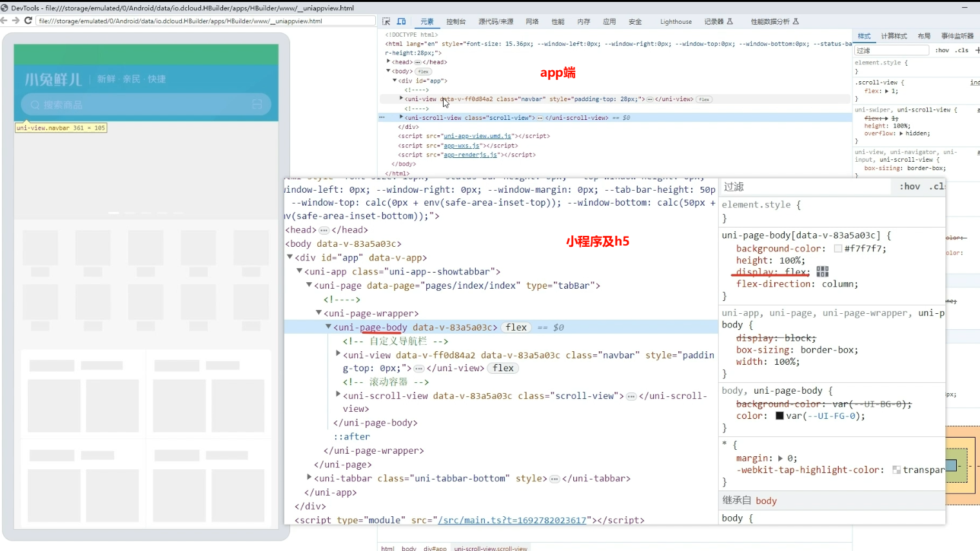
Task: Switch to the 元素 tab
Action: [427, 22]
